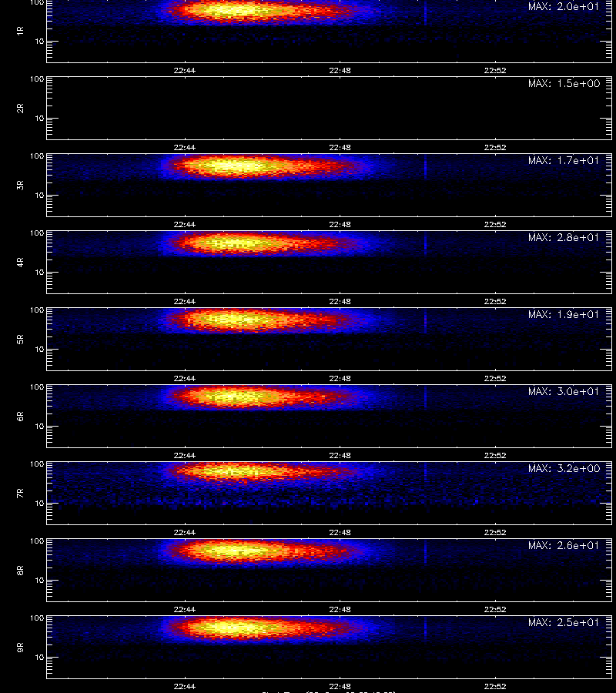The height and width of the screenshot is (693, 616).
Task: Click the MAX: 2.0e+01 label in panel 1R
Action: click(x=564, y=7)
